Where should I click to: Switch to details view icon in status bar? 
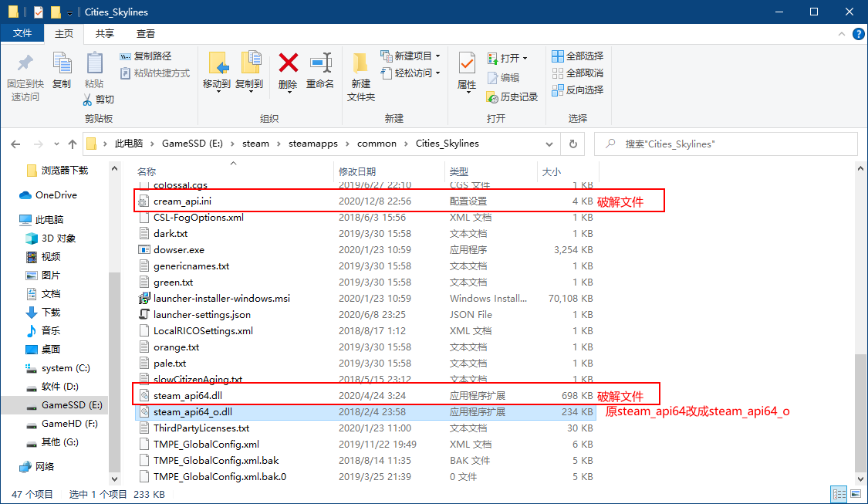(x=839, y=494)
